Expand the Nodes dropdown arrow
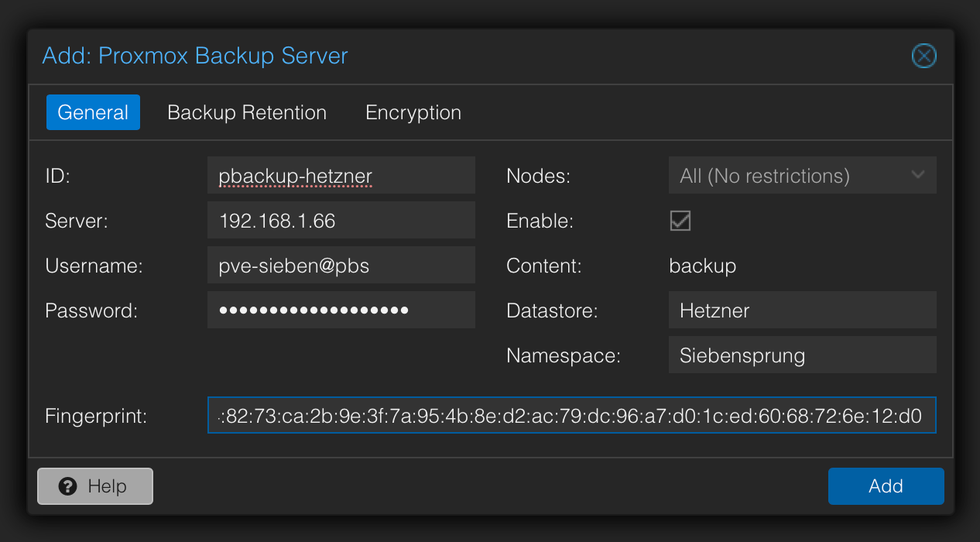This screenshot has width=980, height=542. click(x=918, y=175)
